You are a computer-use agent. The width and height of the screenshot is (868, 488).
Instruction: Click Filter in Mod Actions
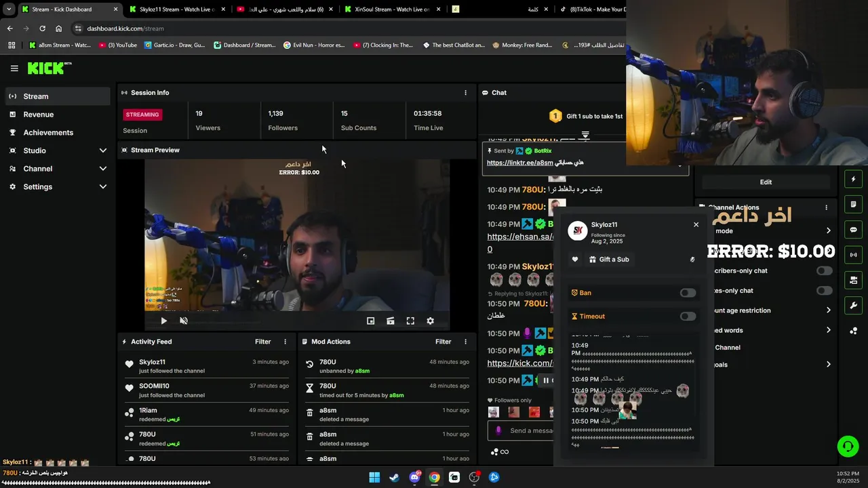443,342
